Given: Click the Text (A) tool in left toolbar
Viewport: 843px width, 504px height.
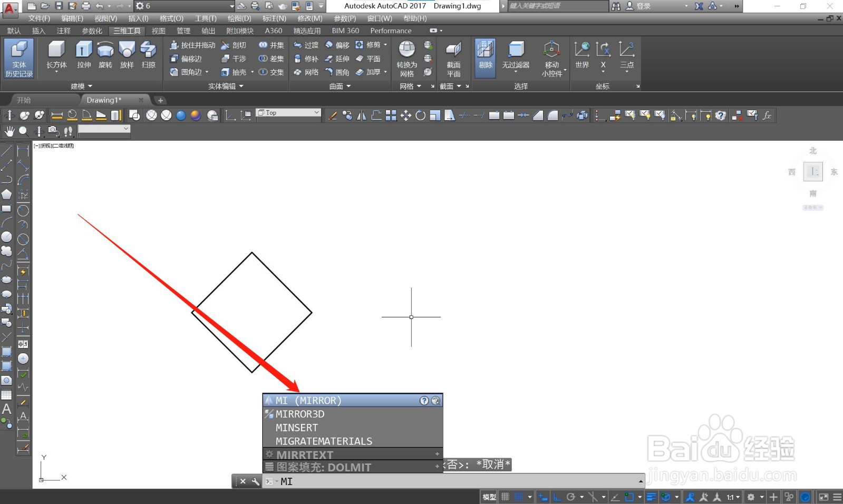Looking at the screenshot, I should [6, 409].
